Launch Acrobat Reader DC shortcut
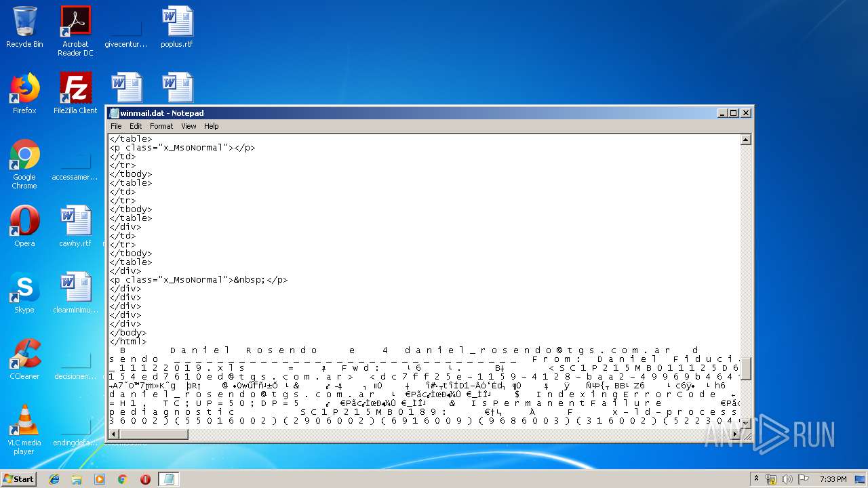868x488 pixels. tap(75, 31)
